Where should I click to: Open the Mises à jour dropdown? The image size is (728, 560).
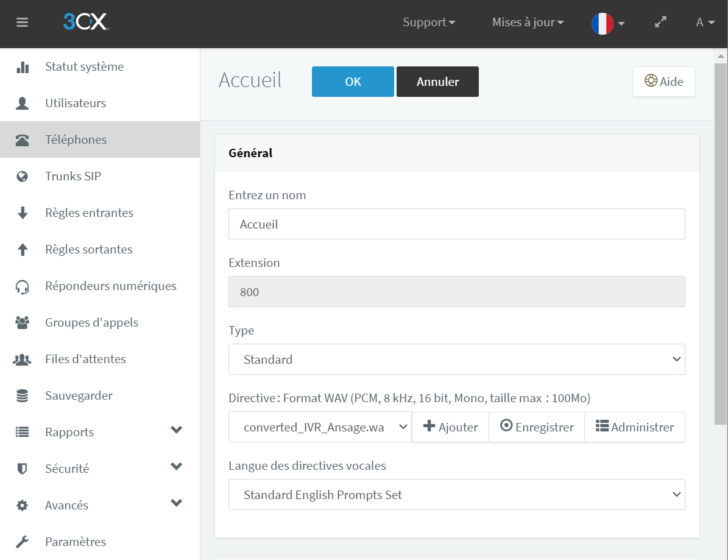click(528, 23)
